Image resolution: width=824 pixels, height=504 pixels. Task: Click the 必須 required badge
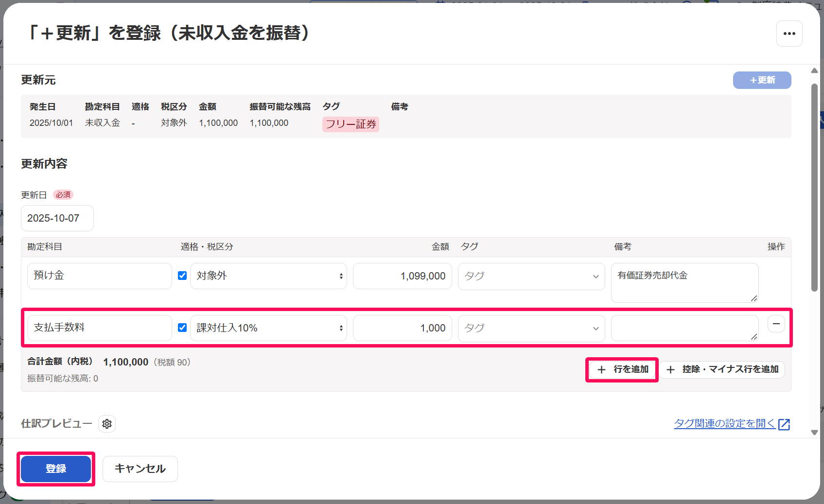pos(63,195)
